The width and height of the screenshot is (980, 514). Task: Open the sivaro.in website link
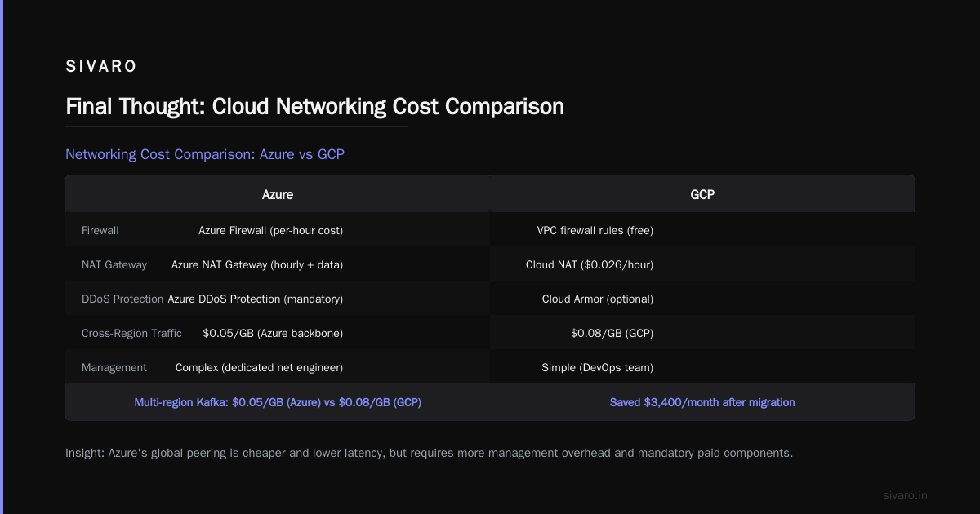(906, 495)
